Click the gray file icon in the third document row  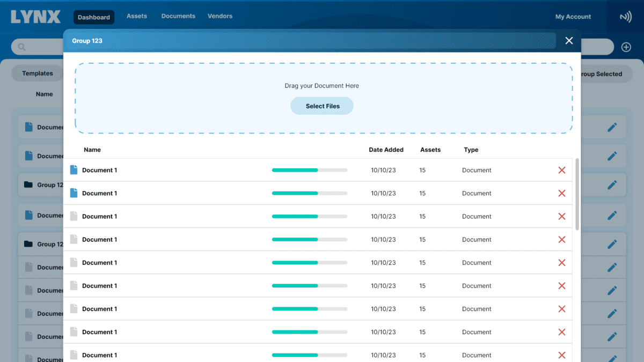pyautogui.click(x=74, y=216)
